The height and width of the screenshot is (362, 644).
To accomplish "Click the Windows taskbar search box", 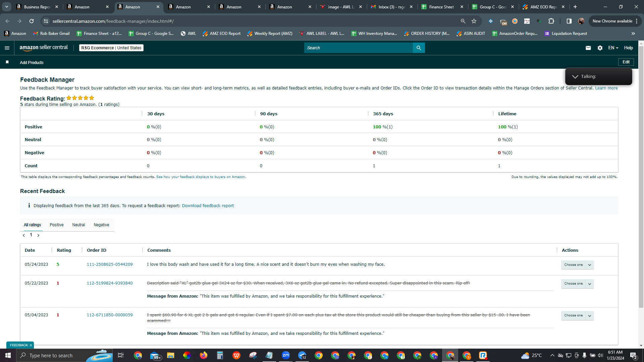I will [64, 355].
